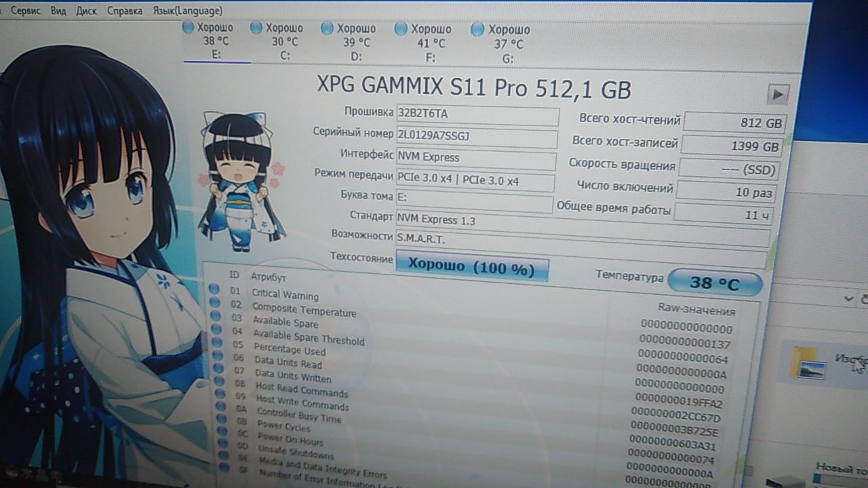Select drive G: status tab
Viewport: 868px width, 488px height.
pyautogui.click(x=508, y=44)
